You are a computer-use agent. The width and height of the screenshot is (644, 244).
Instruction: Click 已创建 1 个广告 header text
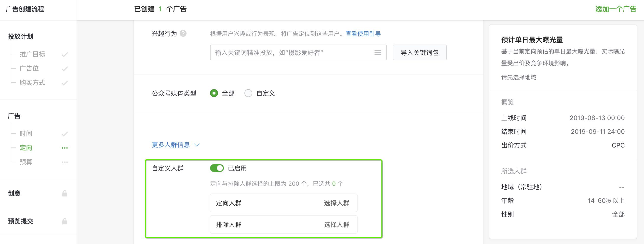point(160,9)
